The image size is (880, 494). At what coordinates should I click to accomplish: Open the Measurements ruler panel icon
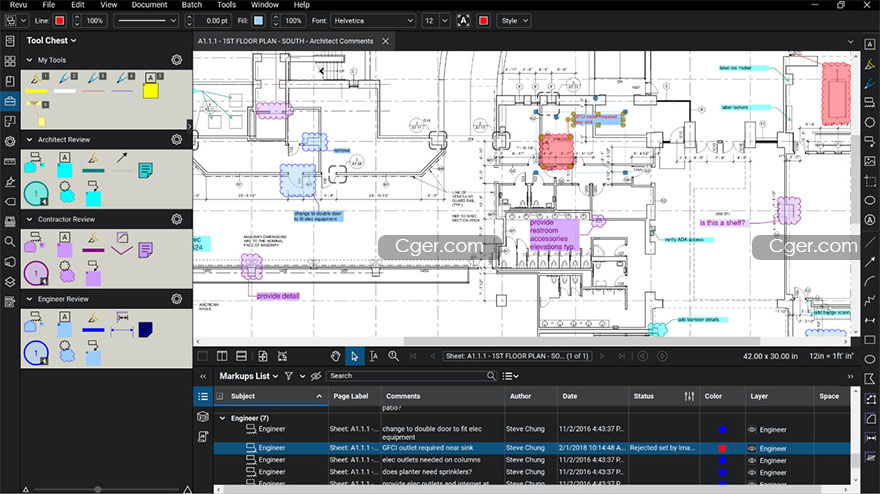(10, 162)
